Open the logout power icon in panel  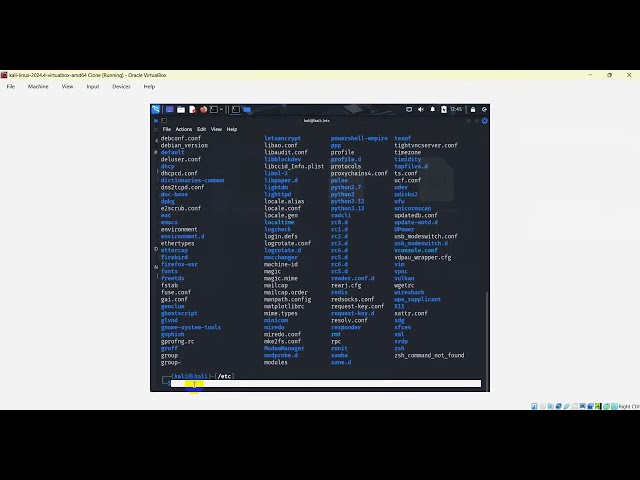tap(484, 109)
